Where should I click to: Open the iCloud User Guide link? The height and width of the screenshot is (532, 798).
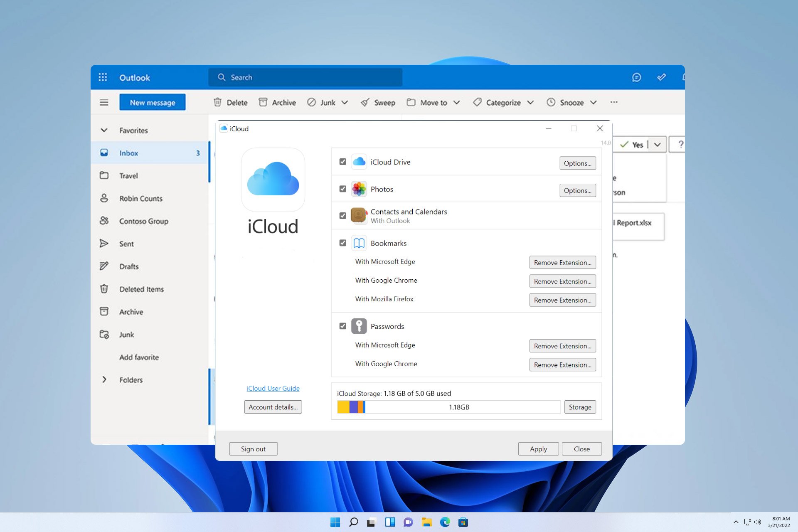click(273, 388)
